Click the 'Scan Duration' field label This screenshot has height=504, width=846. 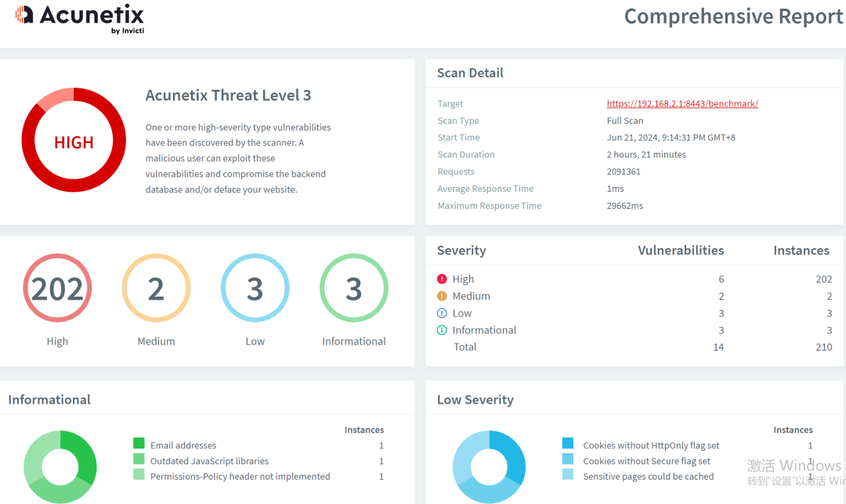click(x=466, y=155)
